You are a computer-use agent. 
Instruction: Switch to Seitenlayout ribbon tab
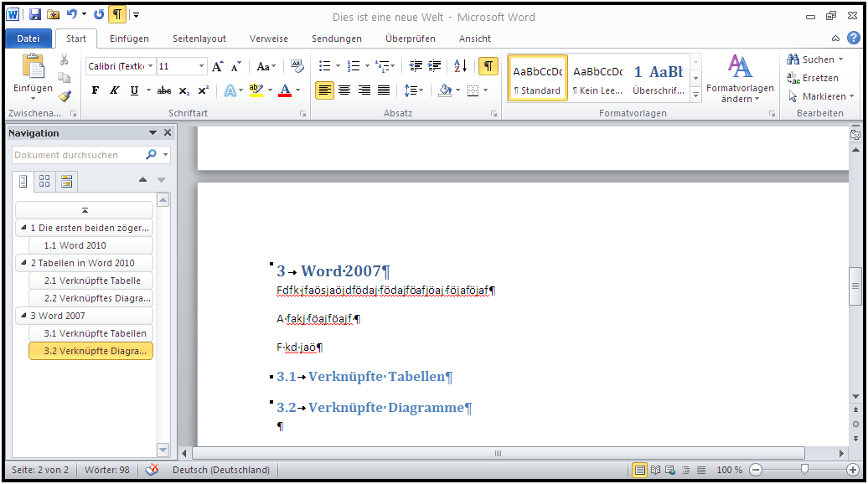[x=199, y=39]
